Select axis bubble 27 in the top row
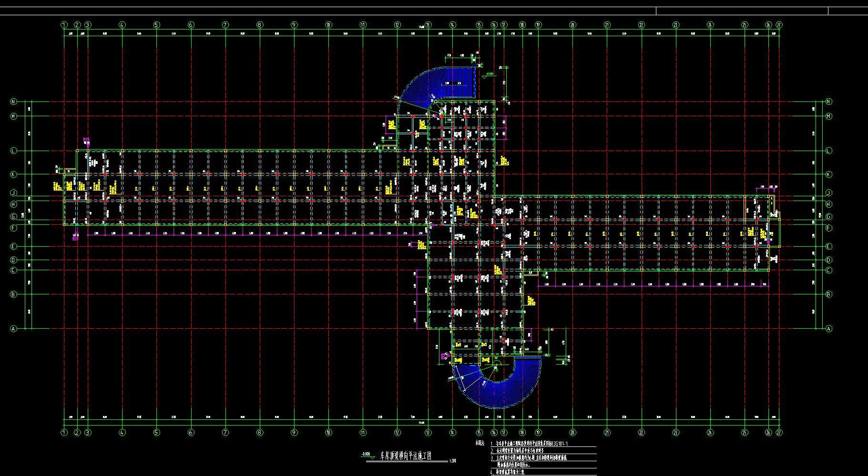The width and height of the screenshot is (868, 476). pyautogui.click(x=779, y=25)
